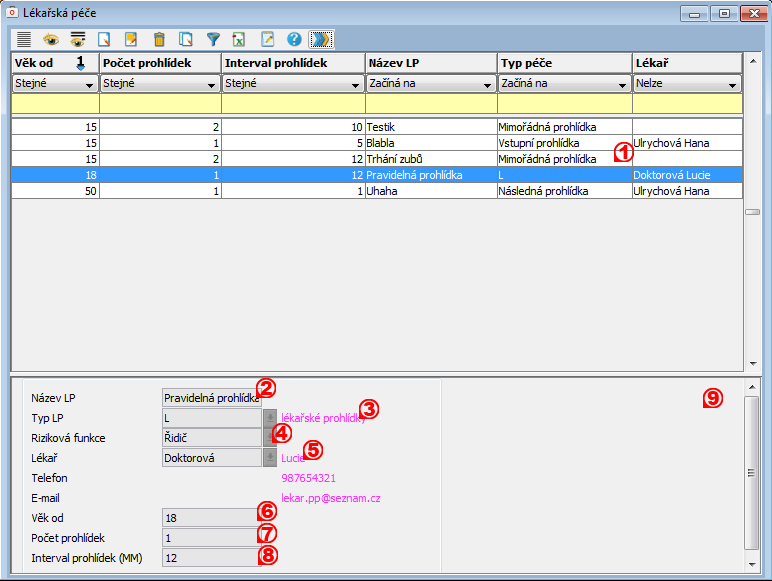Click the list view lines icon
The width and height of the screenshot is (772, 581).
(24, 40)
